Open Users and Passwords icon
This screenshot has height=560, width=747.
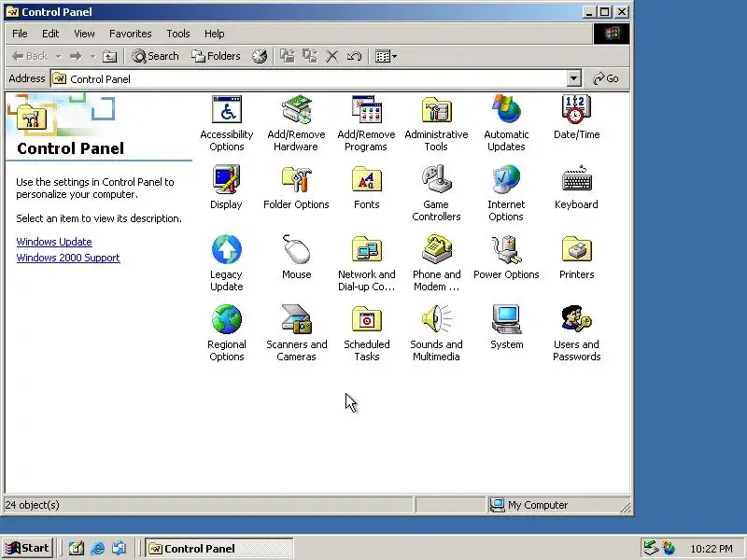[576, 333]
